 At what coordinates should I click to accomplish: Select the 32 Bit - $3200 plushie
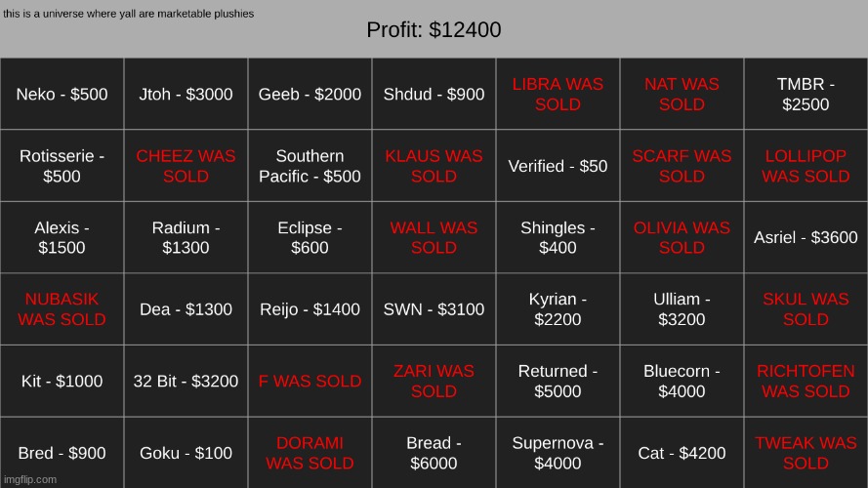click(x=186, y=382)
